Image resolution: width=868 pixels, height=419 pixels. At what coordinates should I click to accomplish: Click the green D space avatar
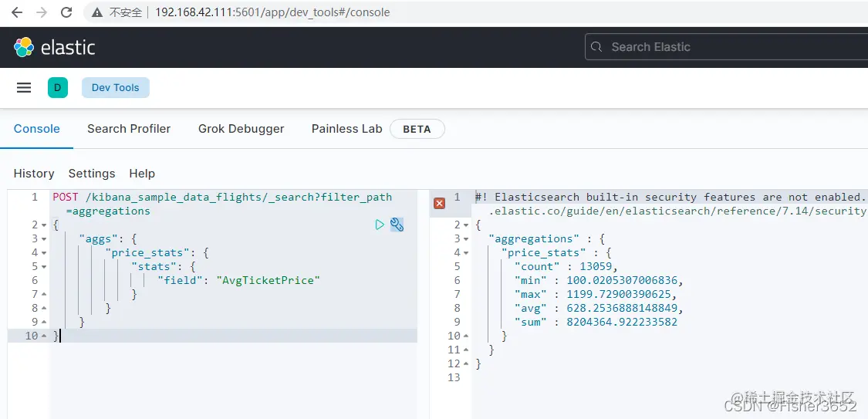(58, 87)
